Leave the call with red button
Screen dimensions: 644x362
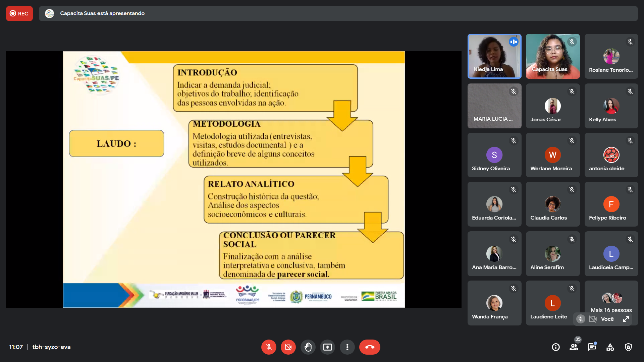click(x=370, y=347)
